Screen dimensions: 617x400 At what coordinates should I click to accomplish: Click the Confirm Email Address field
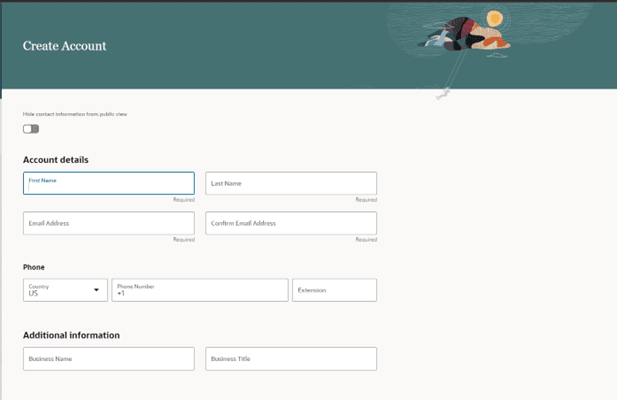click(x=290, y=223)
